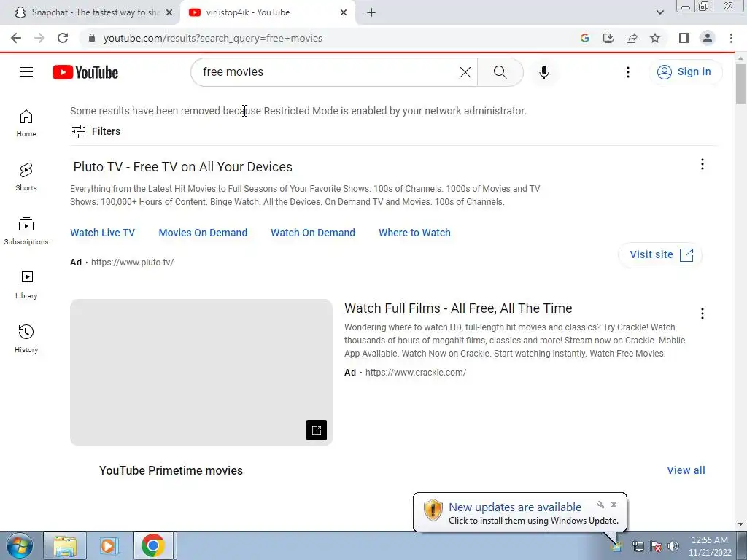This screenshot has height=560, width=747.
Task: Open a new browser tab
Action: pyautogui.click(x=371, y=12)
